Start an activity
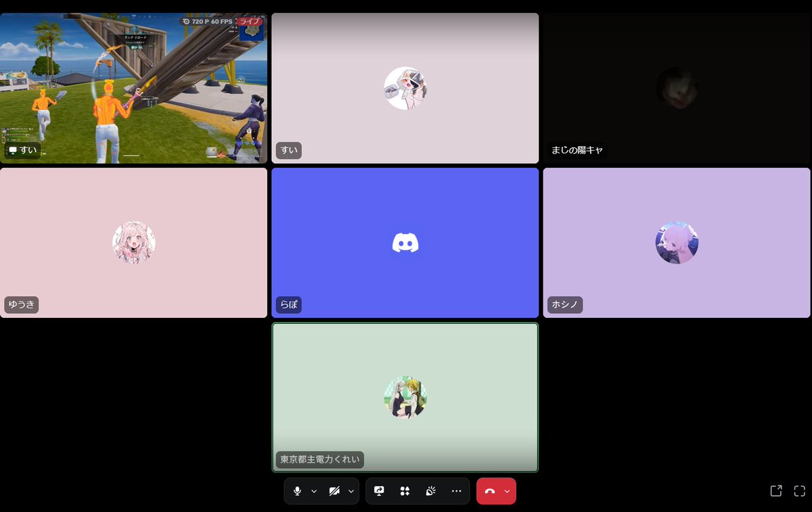This screenshot has width=812, height=512. point(405,491)
